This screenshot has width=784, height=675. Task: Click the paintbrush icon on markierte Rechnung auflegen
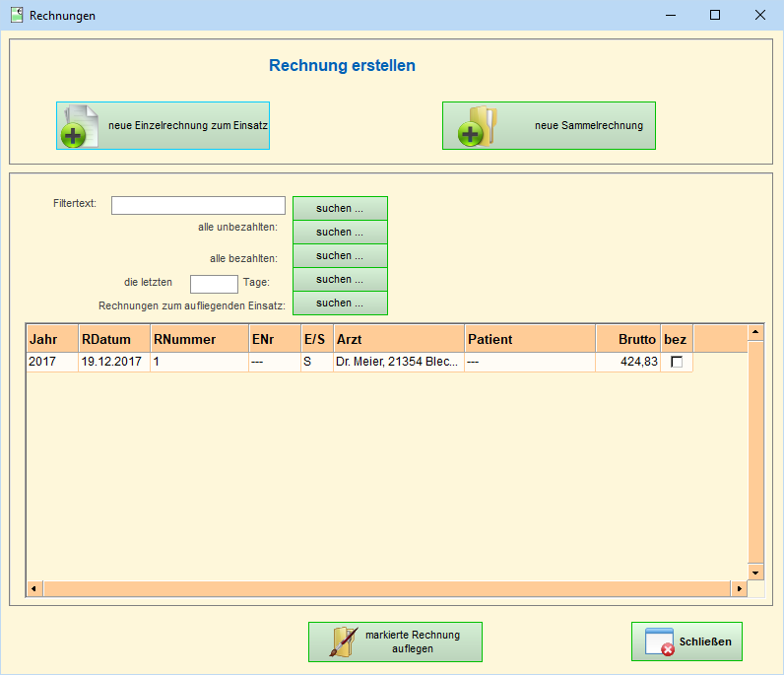tap(339, 642)
